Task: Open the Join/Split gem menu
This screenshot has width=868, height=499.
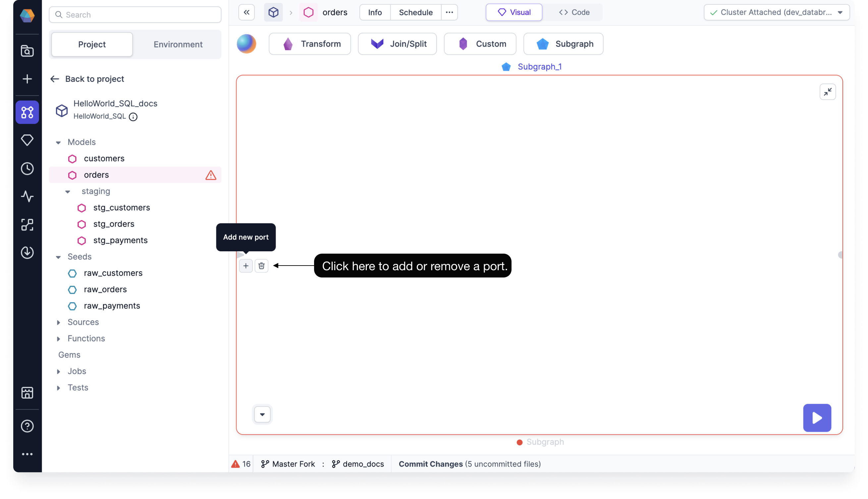Action: coord(397,44)
